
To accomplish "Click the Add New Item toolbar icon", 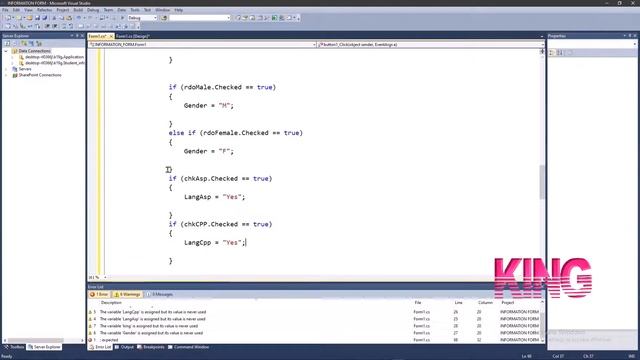I will point(19,18).
